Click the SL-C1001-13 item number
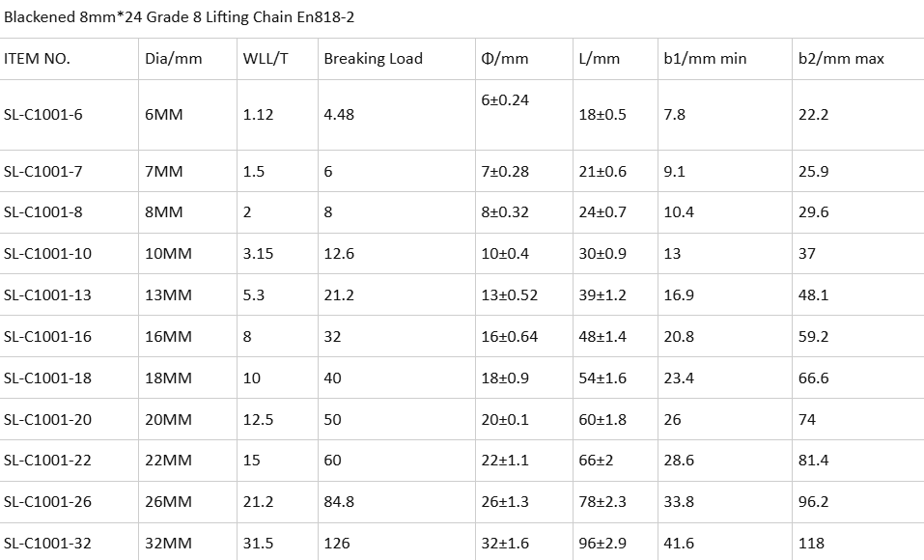924x560 pixels. (47, 294)
